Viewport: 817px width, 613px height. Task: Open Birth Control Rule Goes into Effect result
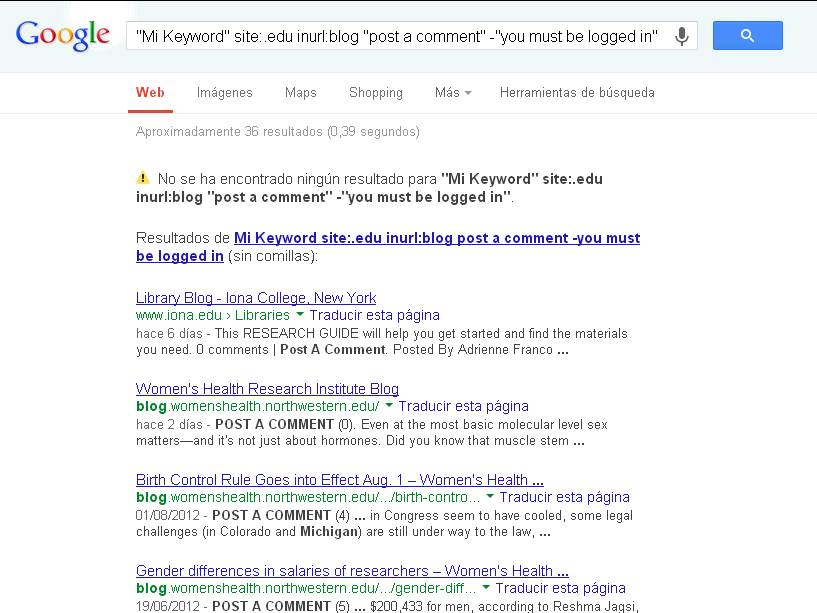(x=340, y=480)
